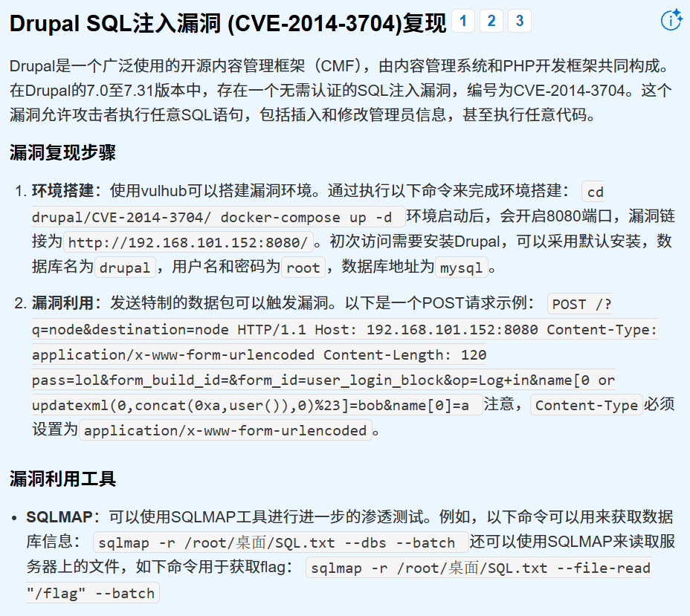
Task: Click the inline code root
Action: click(x=303, y=268)
